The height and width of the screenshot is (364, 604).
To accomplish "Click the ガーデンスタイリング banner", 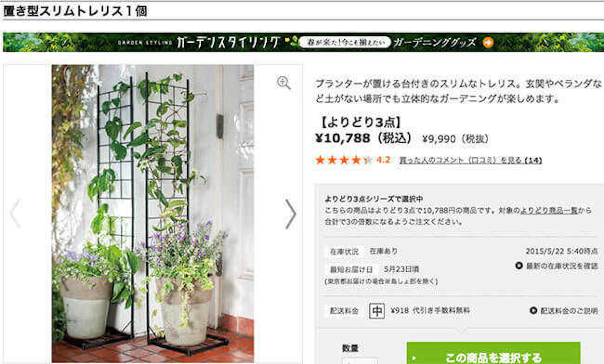I will pyautogui.click(x=303, y=42).
